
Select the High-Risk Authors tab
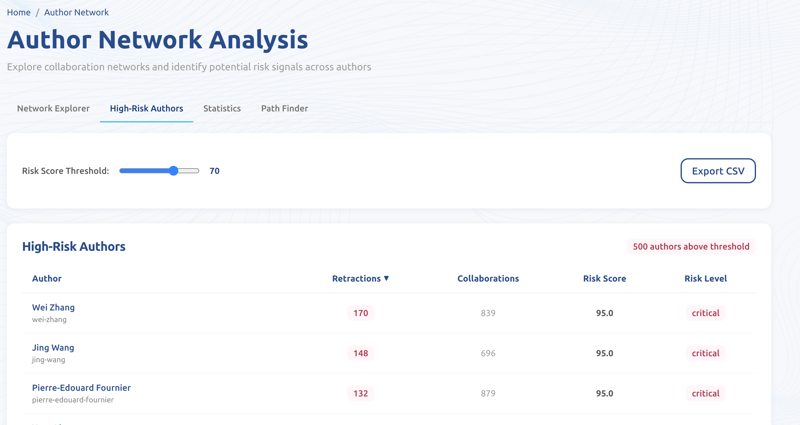coord(146,108)
